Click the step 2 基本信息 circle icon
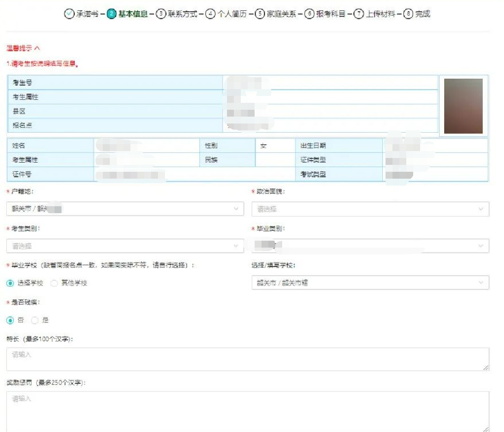 point(111,14)
